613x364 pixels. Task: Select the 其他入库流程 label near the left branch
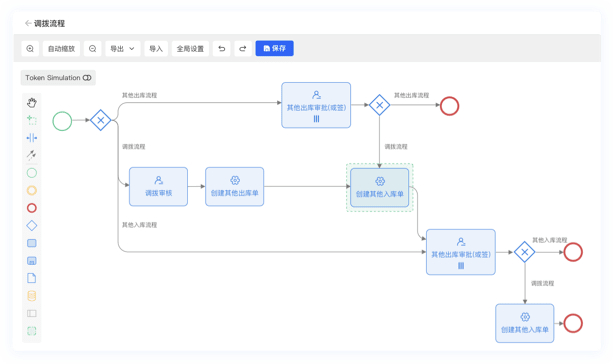(x=140, y=225)
